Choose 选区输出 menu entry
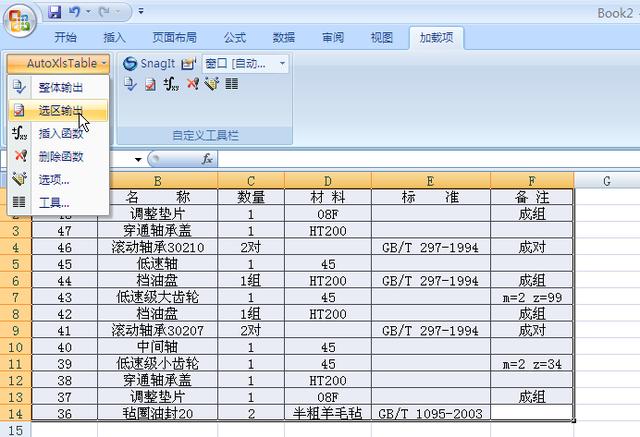 tap(58, 110)
